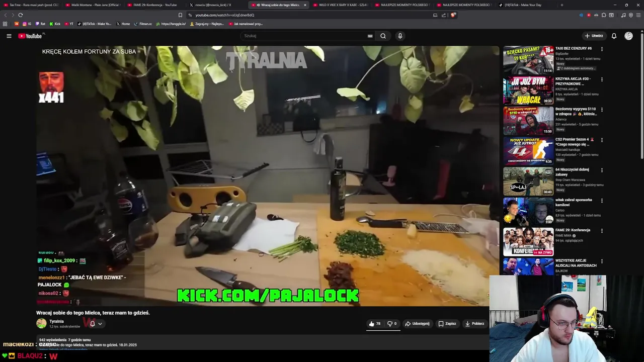Click the address bar URL youtube.com/watch
This screenshot has width=644, height=362.
[225, 15]
